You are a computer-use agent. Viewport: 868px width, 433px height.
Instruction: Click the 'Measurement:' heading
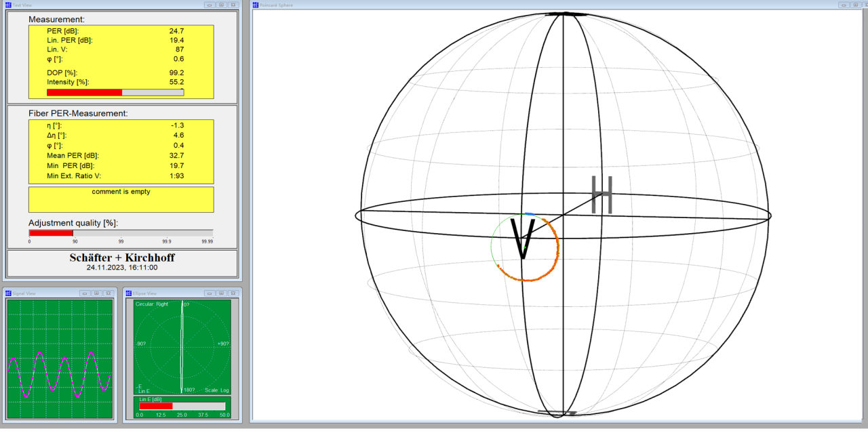[56, 20]
